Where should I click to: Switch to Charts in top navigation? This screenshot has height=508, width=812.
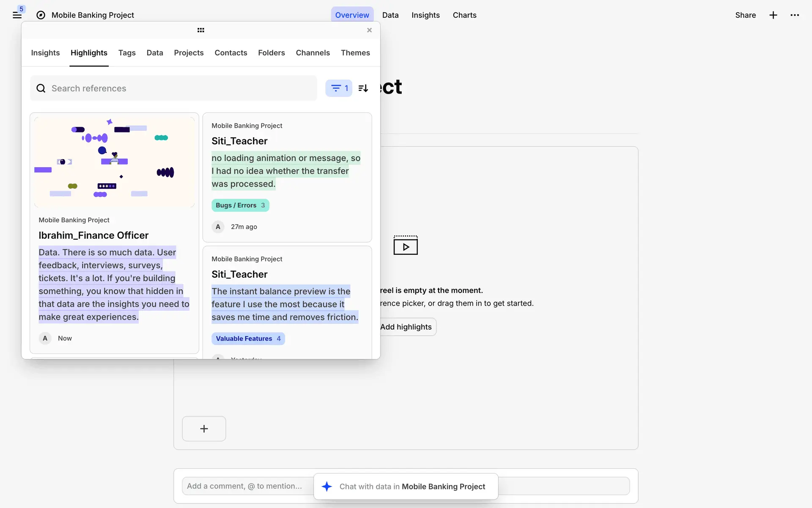click(x=464, y=15)
